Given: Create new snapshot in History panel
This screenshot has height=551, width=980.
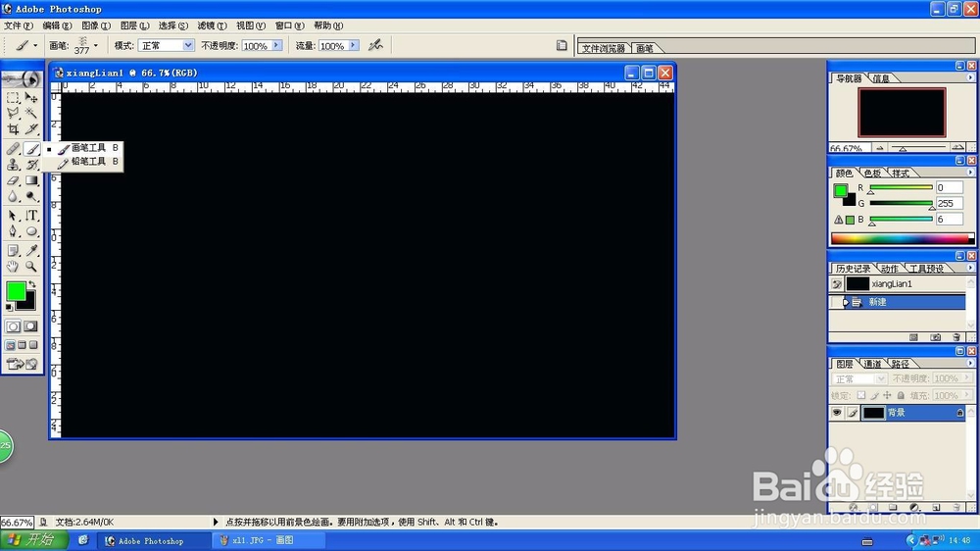Looking at the screenshot, I should [x=935, y=337].
